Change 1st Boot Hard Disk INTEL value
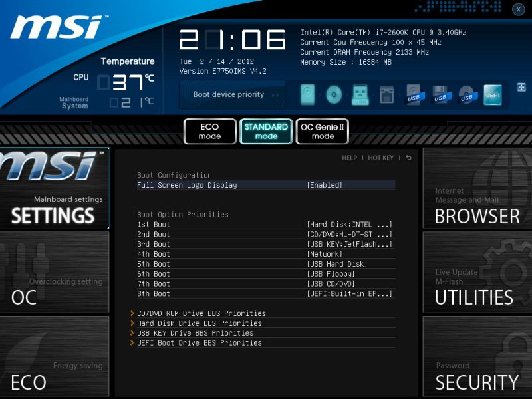 [x=350, y=225]
